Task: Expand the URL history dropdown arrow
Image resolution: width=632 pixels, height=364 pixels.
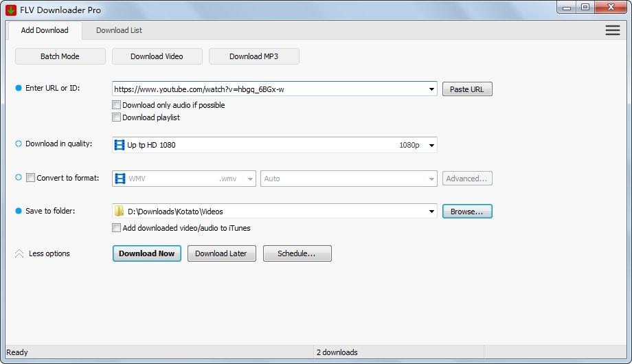Action: pyautogui.click(x=431, y=89)
